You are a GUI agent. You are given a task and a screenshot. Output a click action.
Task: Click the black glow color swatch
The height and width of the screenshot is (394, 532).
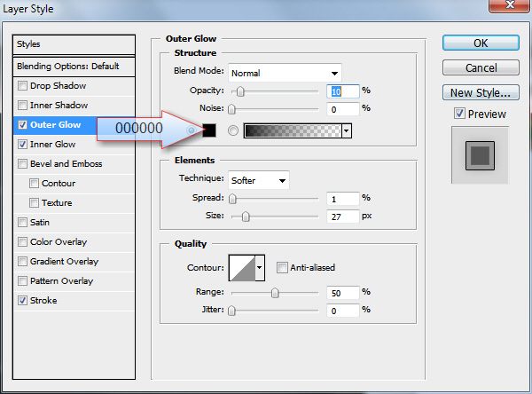pos(209,130)
